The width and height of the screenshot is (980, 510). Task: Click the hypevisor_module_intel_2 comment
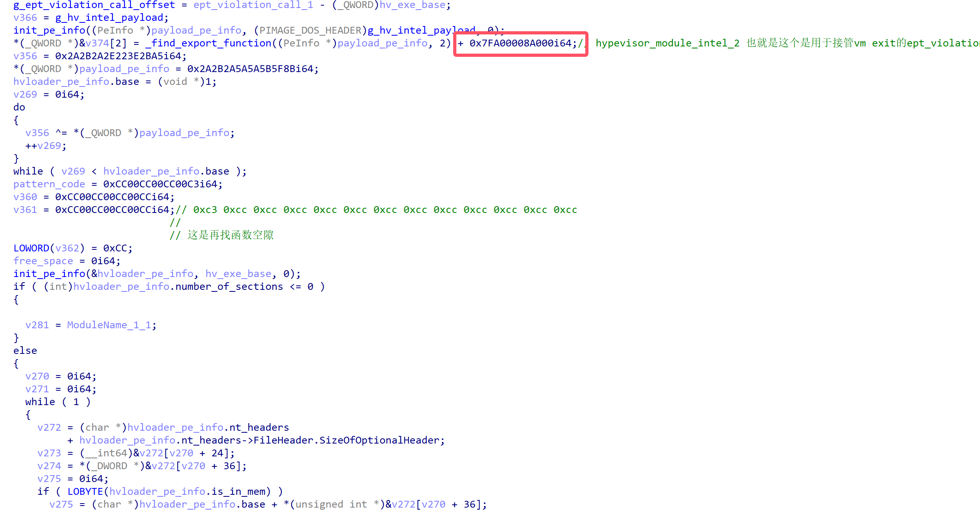[667, 43]
